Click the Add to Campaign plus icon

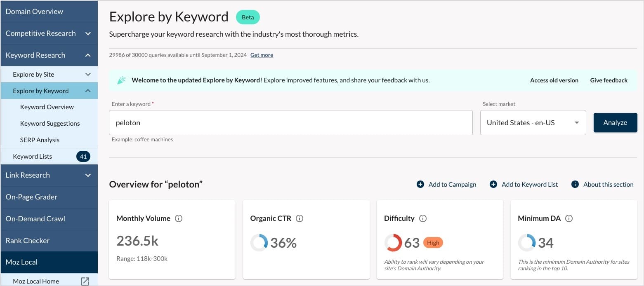420,184
